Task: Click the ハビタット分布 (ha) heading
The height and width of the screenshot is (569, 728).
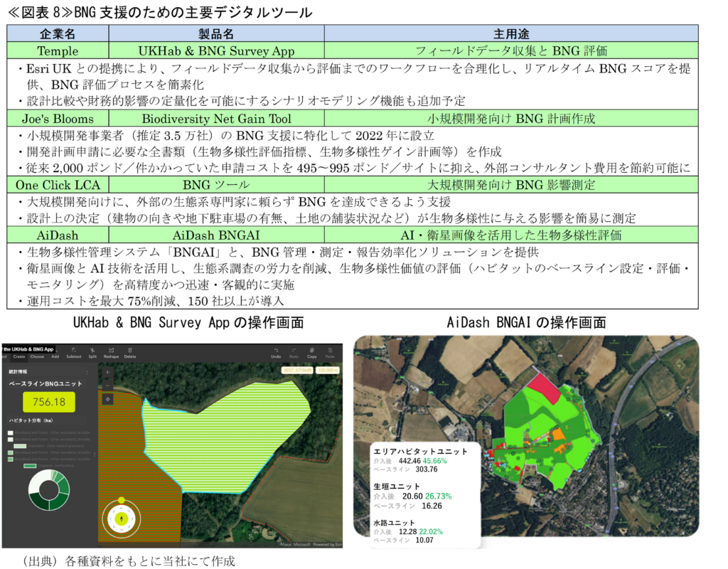Action: tap(31, 420)
